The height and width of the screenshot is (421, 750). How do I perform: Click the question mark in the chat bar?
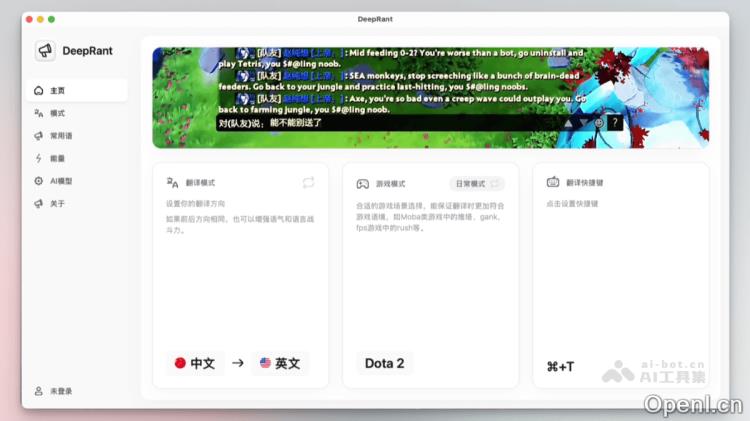[x=614, y=123]
